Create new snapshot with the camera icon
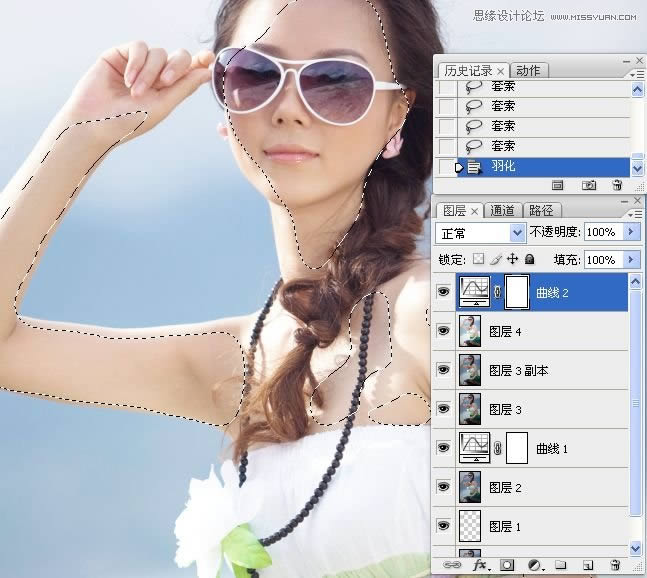 pos(589,185)
